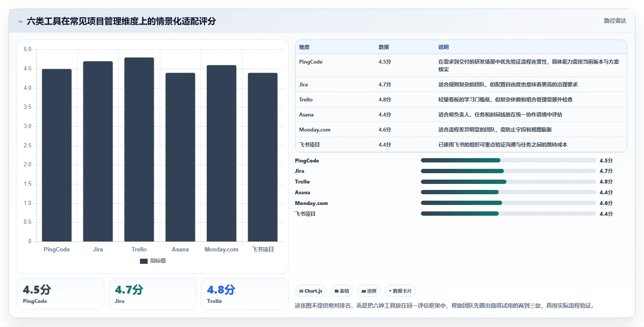Click the description starting 在需求到交付的研发场景
This screenshot has height=327, width=644.
529,66
